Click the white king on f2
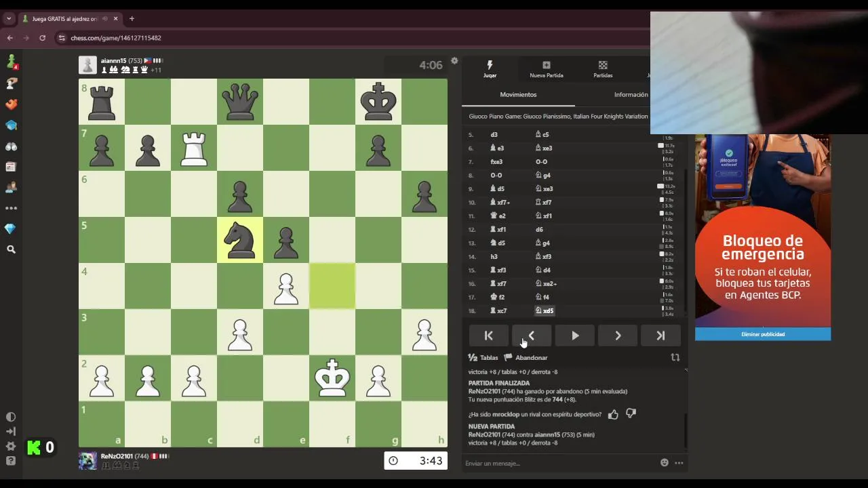 coord(332,378)
